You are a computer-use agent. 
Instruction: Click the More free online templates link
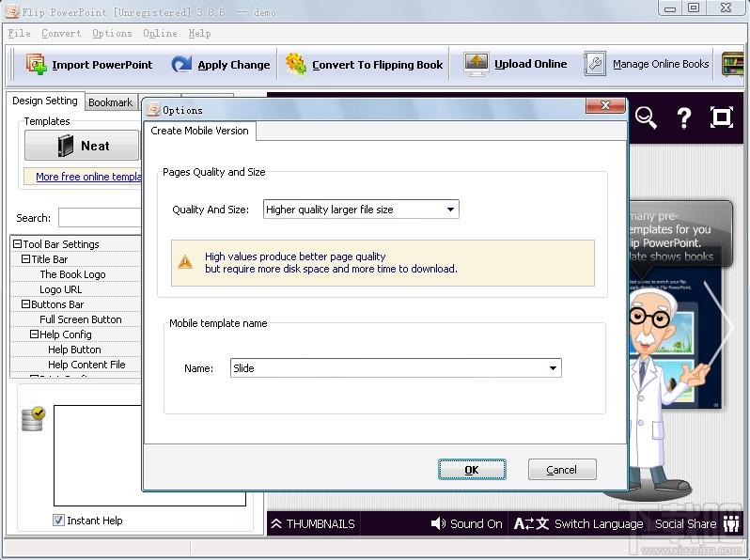click(x=88, y=177)
